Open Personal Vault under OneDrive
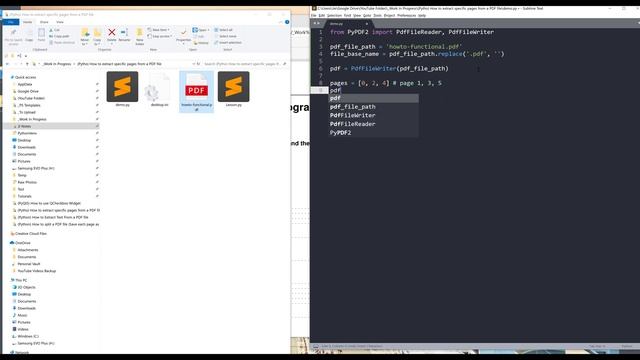Viewport: 640px width, 360px height. click(x=29, y=264)
